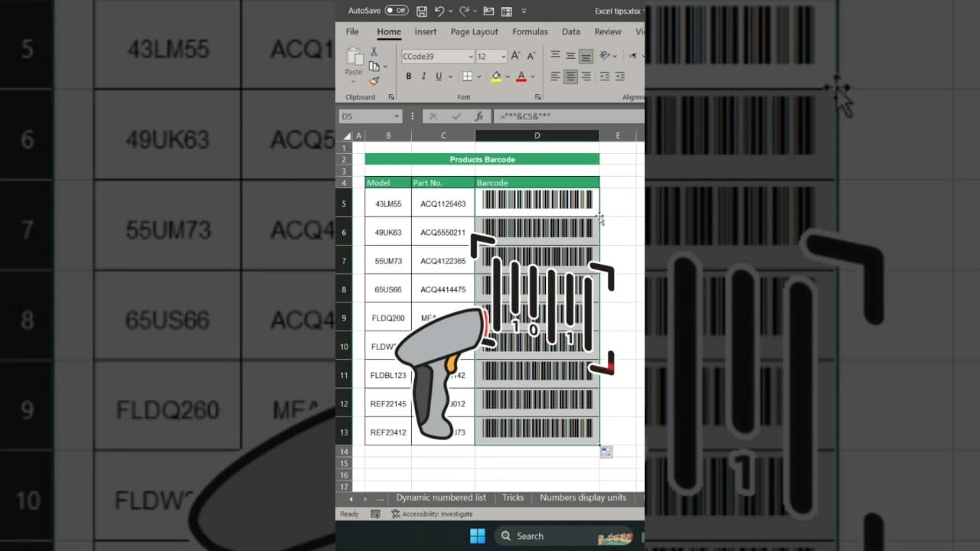Open the font size 12 dropdown
This screenshot has width=980, height=551.
pos(502,57)
